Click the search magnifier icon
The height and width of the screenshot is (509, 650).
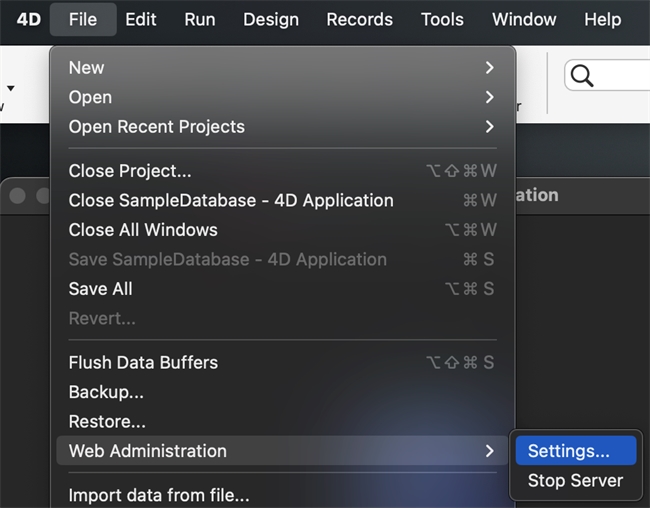click(x=582, y=76)
